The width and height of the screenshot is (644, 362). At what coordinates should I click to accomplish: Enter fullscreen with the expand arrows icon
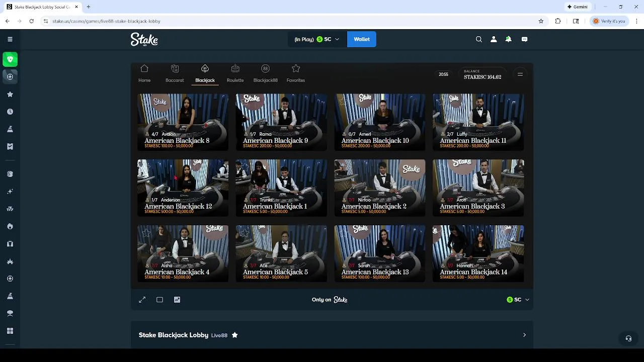142,300
